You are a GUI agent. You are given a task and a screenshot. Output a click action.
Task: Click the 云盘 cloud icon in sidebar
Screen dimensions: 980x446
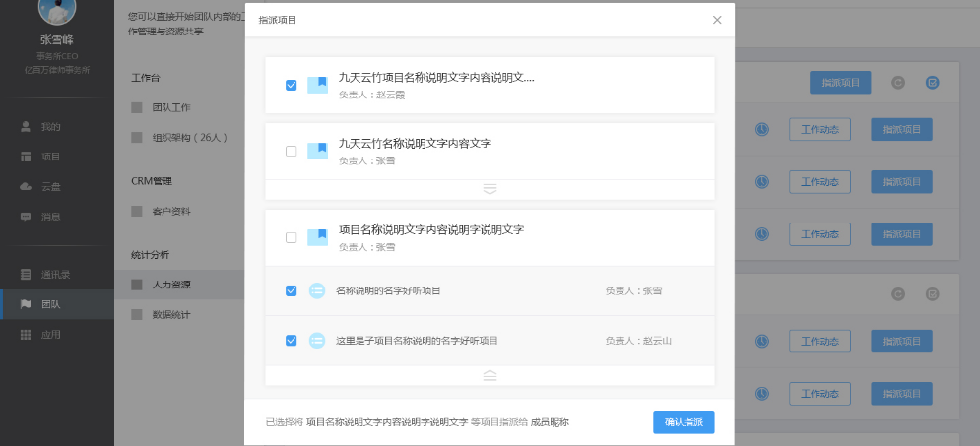(26, 186)
